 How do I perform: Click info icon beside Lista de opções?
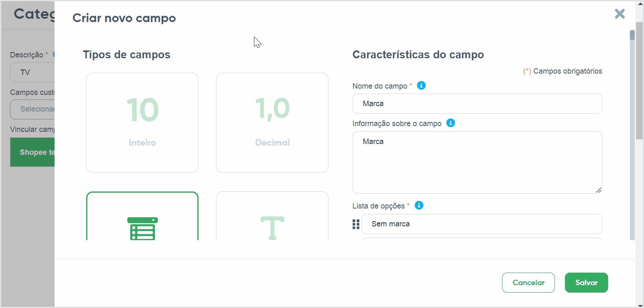coord(419,205)
